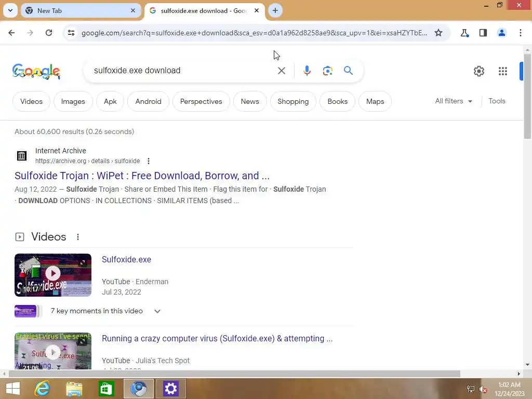The height and width of the screenshot is (399, 532).
Task: Click the key moments purple preview thumbnail
Action: [x=25, y=311]
